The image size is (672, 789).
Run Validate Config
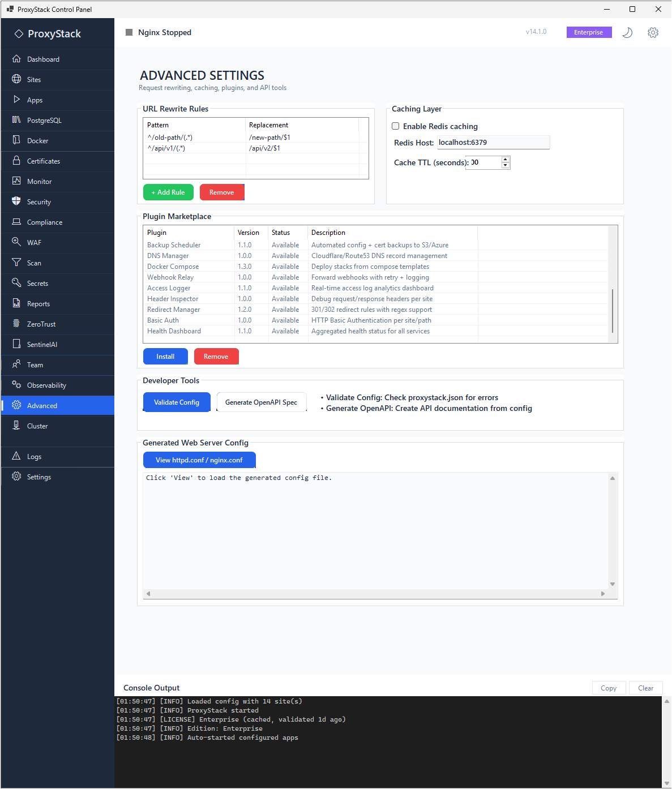(x=177, y=402)
